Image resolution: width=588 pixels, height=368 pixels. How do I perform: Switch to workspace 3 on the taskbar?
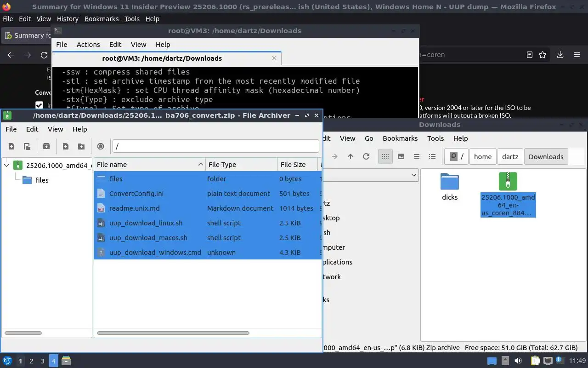[42, 361]
